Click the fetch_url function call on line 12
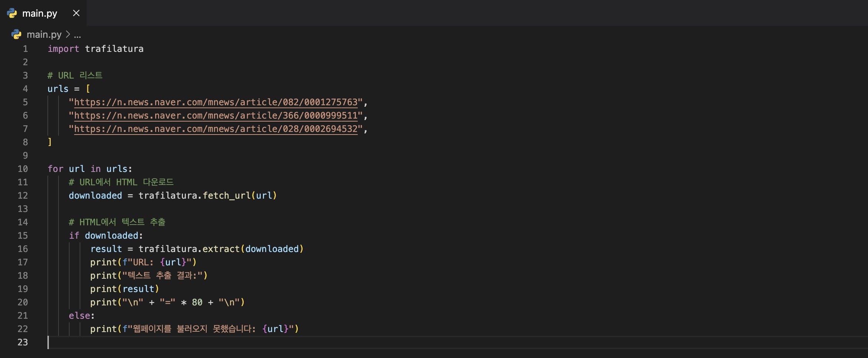Screen dimensions: 868x358 pyautogui.click(x=226, y=196)
